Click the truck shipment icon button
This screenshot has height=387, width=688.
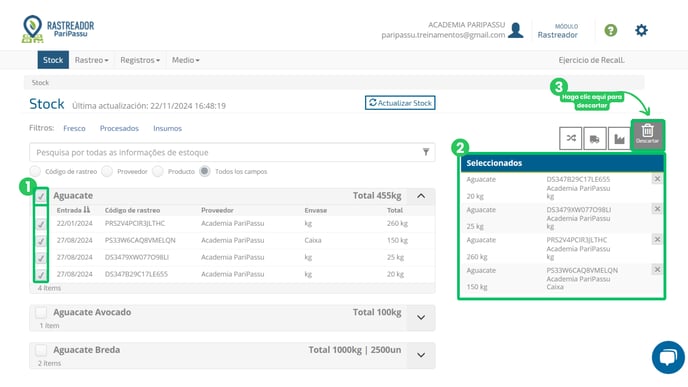click(595, 138)
